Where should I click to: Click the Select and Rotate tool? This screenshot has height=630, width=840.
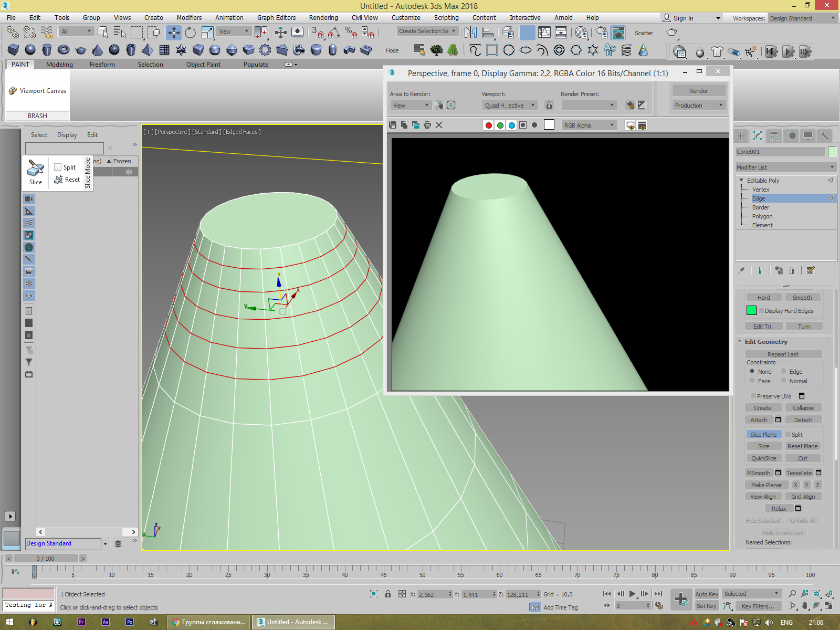point(190,33)
